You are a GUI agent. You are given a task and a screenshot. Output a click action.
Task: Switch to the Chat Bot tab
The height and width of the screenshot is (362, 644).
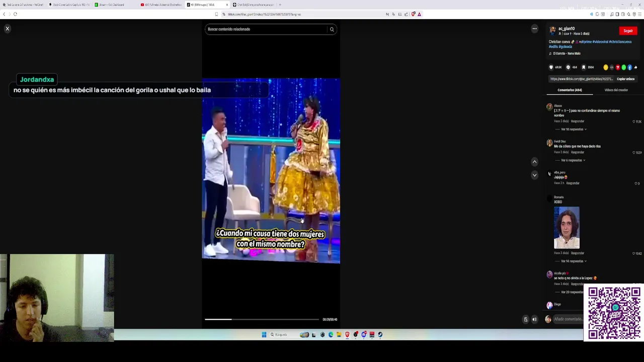253,5
